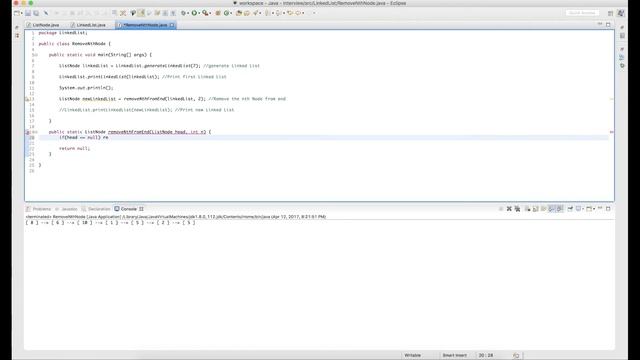Click the Package Explorer icon in left trim
This screenshot has width=640, height=360.
click(17, 36)
